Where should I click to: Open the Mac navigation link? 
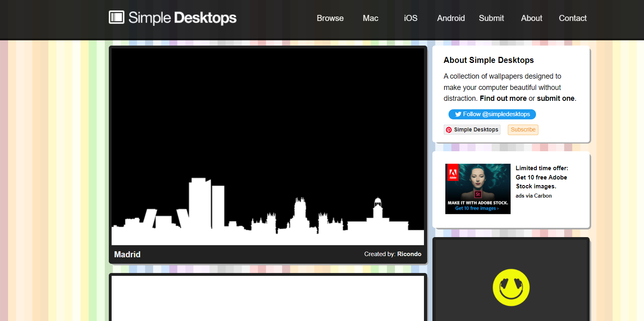pyautogui.click(x=370, y=18)
